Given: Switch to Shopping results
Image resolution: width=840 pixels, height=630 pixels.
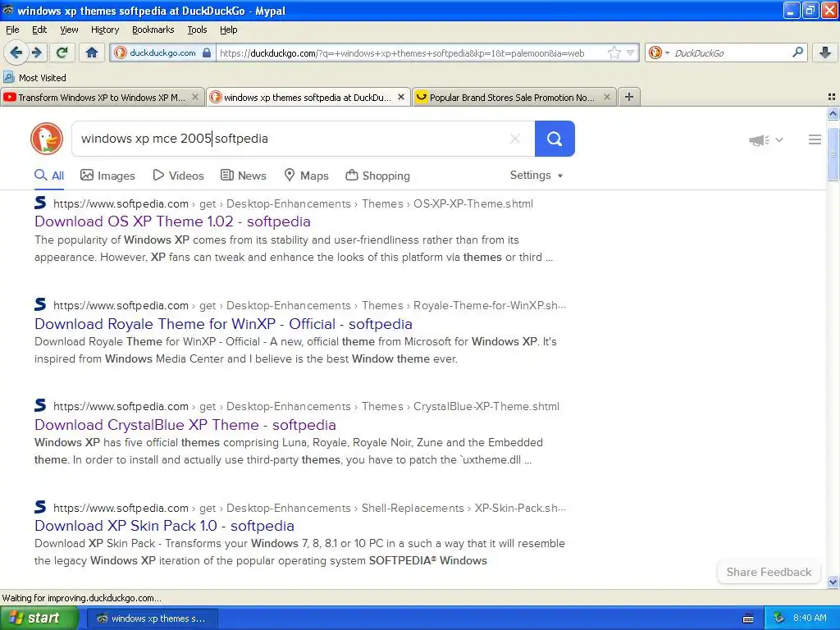Looking at the screenshot, I should point(377,176).
